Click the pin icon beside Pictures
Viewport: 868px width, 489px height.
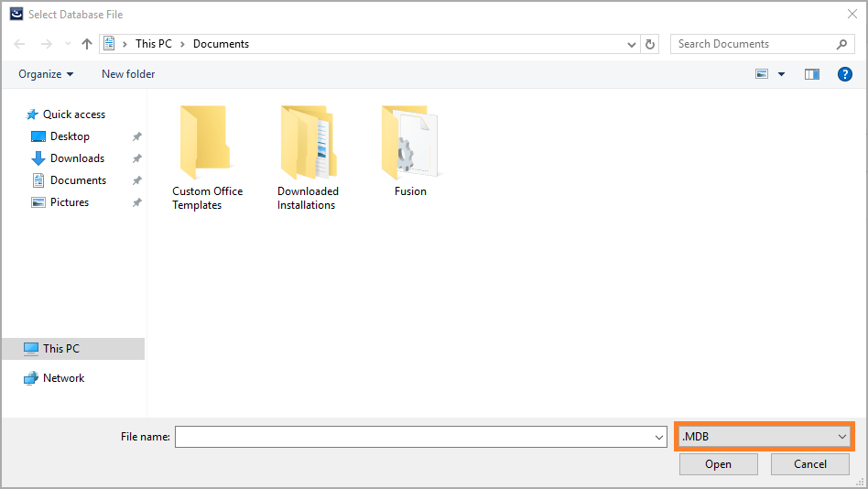(136, 202)
